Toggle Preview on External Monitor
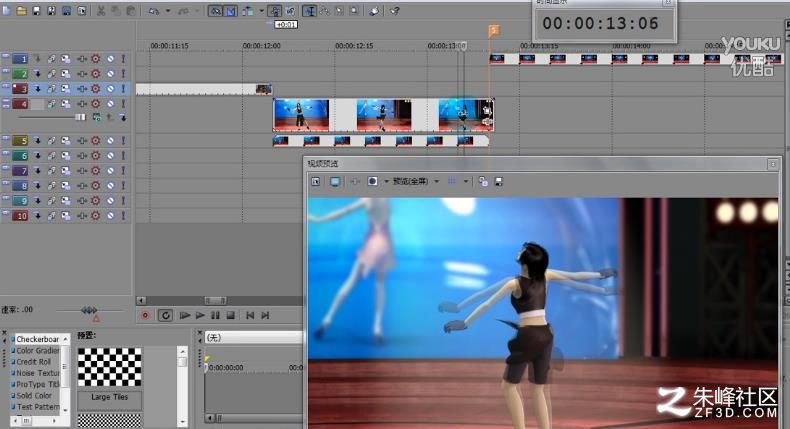The image size is (790, 429). click(x=335, y=181)
